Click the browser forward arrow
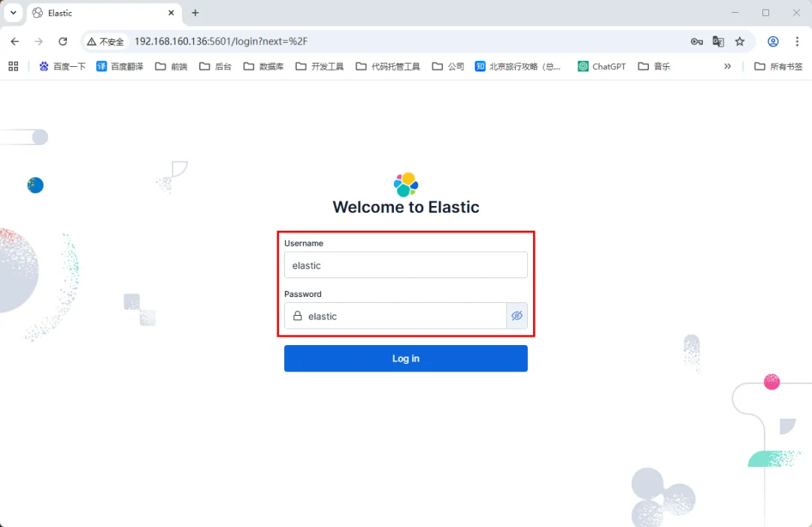The image size is (812, 527). coord(38,41)
